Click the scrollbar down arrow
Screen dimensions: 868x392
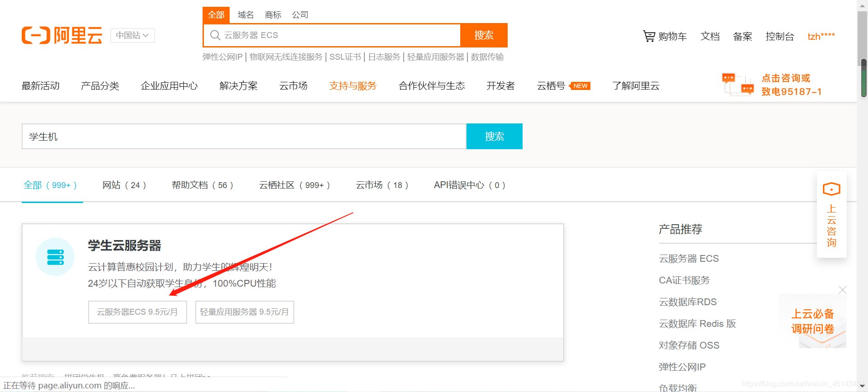[x=863, y=387]
